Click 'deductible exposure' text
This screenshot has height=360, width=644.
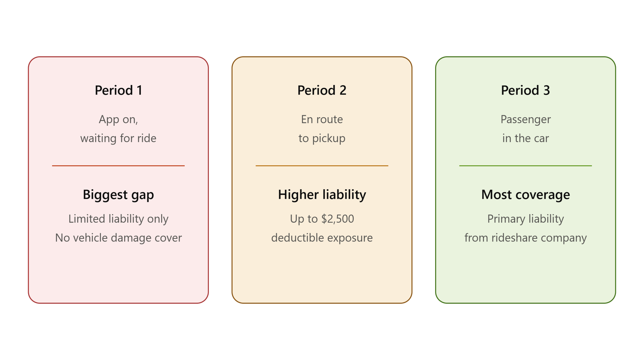tap(322, 238)
